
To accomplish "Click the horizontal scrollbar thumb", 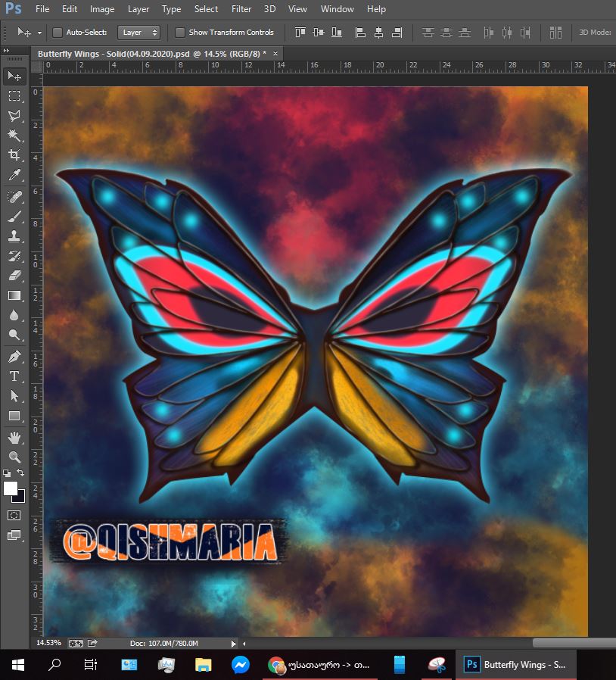I will coord(574,643).
